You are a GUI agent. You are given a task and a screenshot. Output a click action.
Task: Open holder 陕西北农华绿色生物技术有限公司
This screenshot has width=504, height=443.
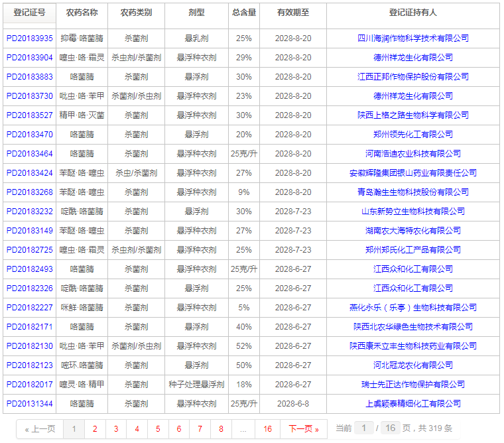413,327
